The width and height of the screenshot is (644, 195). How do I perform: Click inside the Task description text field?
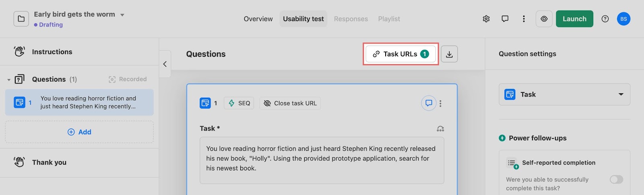(x=322, y=160)
